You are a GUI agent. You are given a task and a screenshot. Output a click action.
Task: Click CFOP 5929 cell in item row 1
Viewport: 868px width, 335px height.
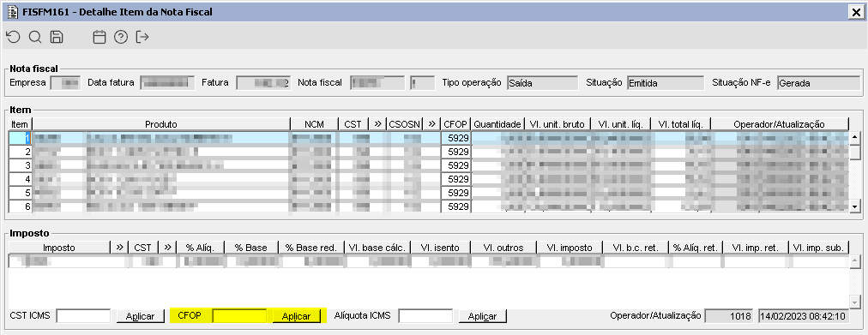(456, 138)
